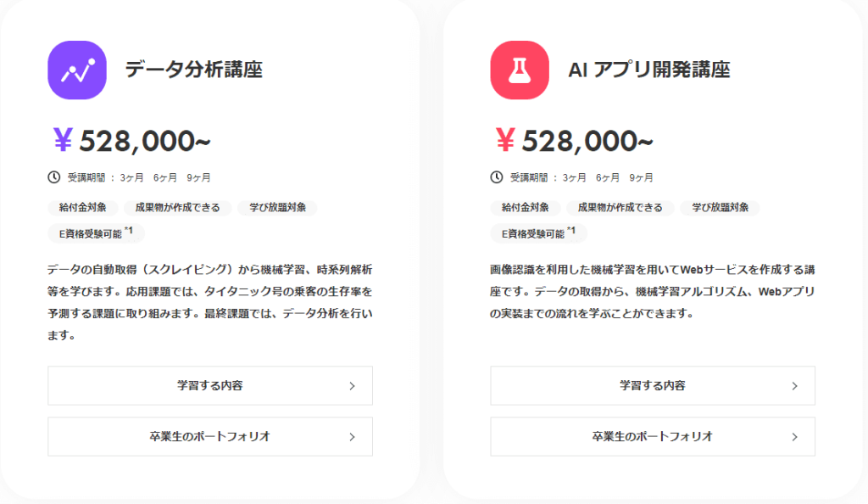Click E資格受験可能 tag in AI app card
The height and width of the screenshot is (504, 868).
(538, 233)
